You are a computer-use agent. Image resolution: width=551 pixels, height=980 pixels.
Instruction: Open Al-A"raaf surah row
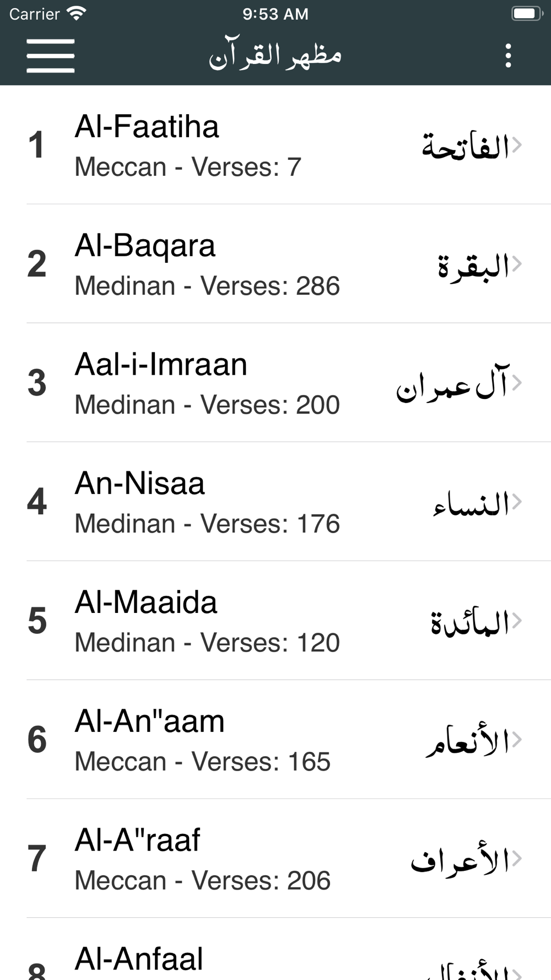tap(275, 858)
